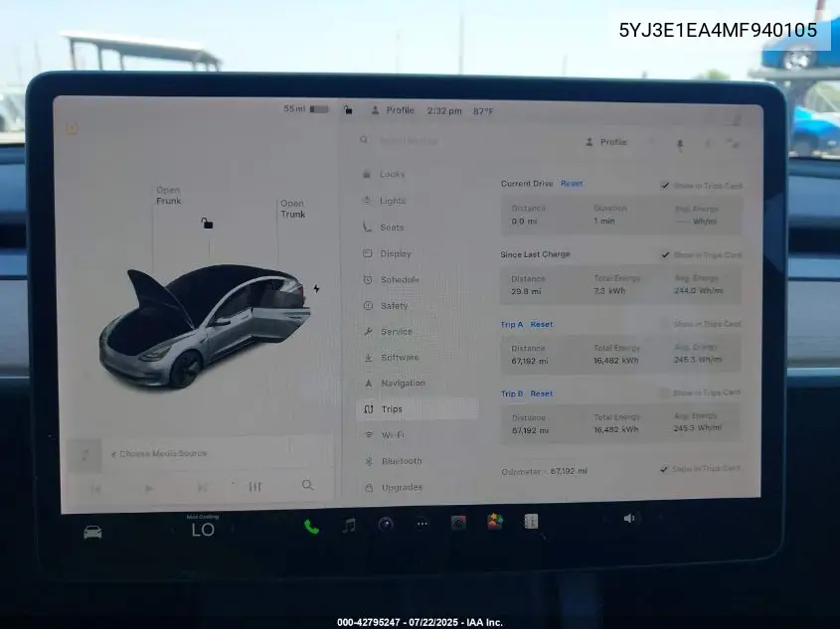Tap Open Trunk button
The height and width of the screenshot is (629, 840).
point(292,209)
